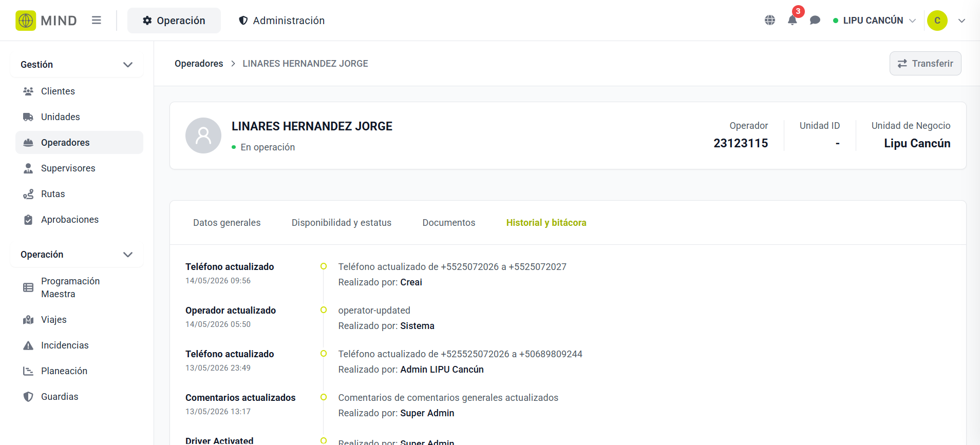
Task: Click timeline marker for Operador actualizado entry
Action: click(324, 310)
